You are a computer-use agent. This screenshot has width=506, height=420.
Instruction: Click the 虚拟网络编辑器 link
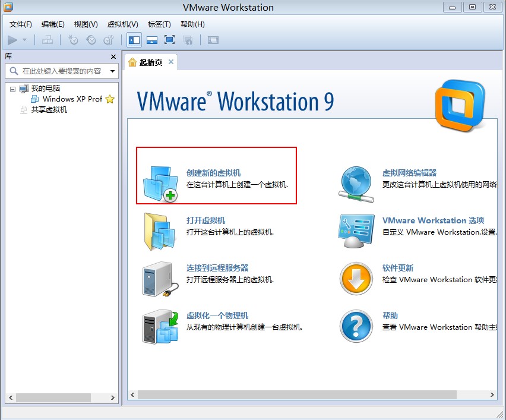(x=409, y=173)
